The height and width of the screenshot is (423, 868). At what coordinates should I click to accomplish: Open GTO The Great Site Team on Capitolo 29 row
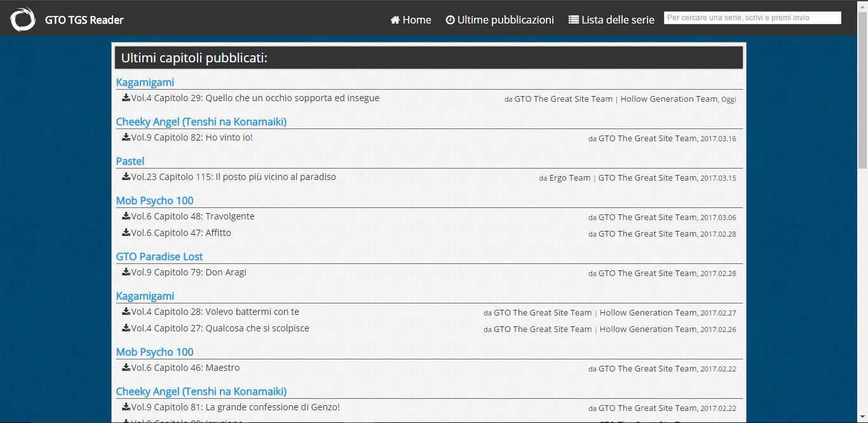(564, 99)
